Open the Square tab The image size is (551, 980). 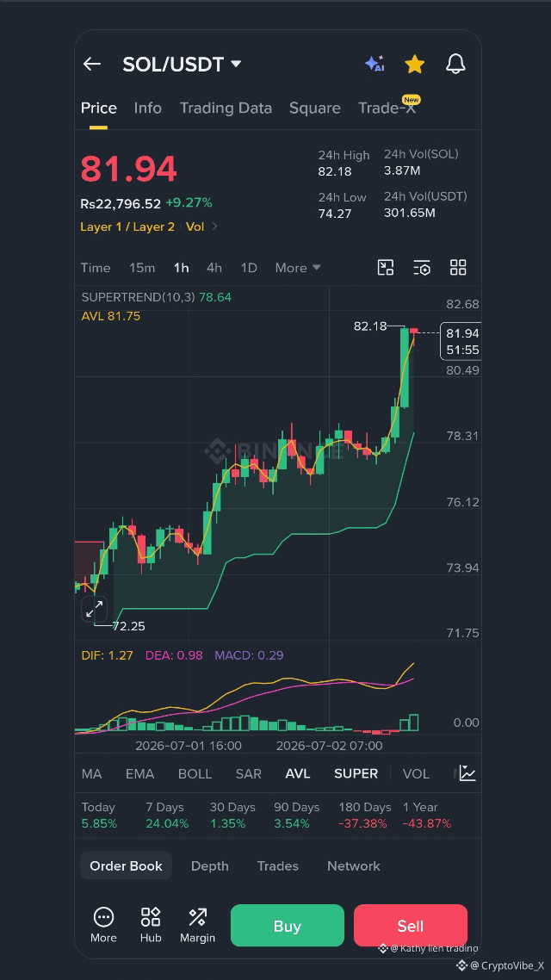315,109
